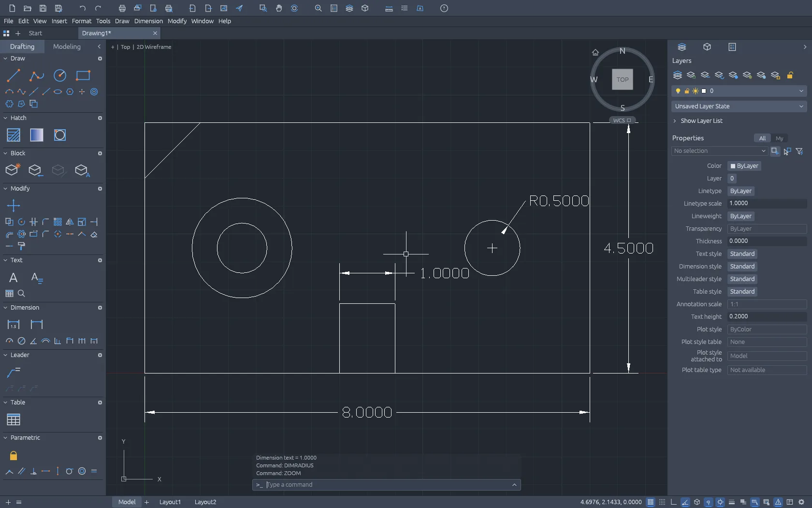
Task: Click the TOP face of ViewCube
Action: coord(623,80)
